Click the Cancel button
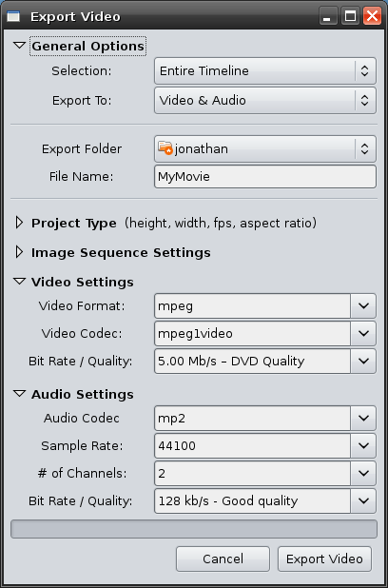Screen dimensions: 388x588 coord(223,559)
